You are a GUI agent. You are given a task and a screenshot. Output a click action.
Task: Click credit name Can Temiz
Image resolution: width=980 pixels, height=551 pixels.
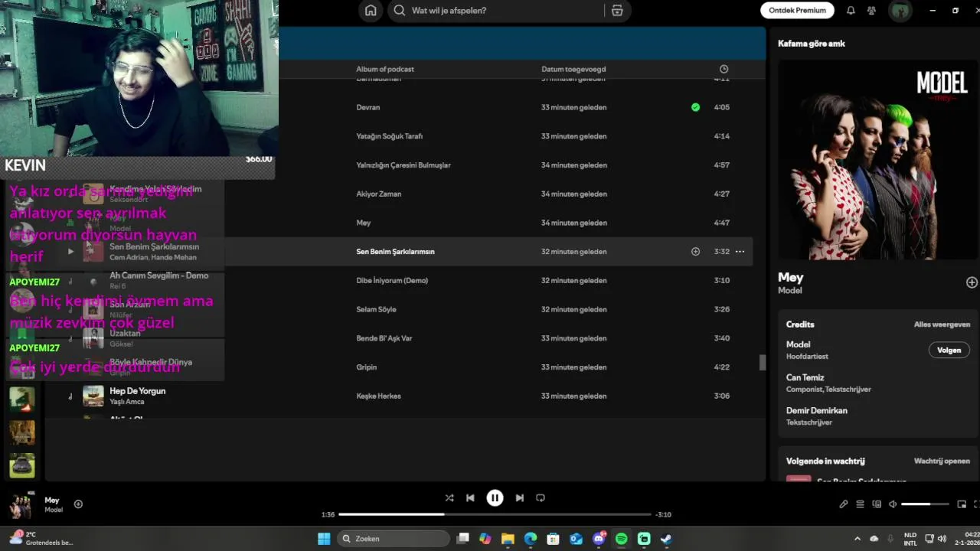click(805, 377)
